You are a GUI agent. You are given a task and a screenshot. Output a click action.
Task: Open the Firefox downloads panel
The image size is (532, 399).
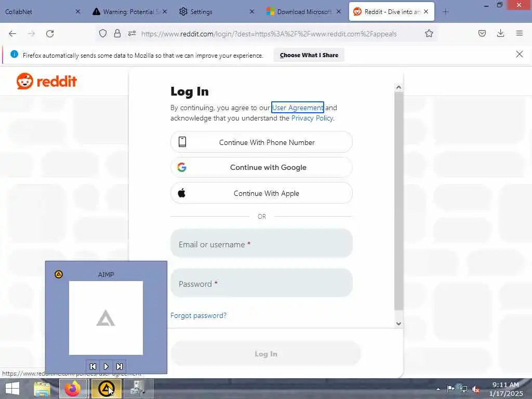coord(500,33)
